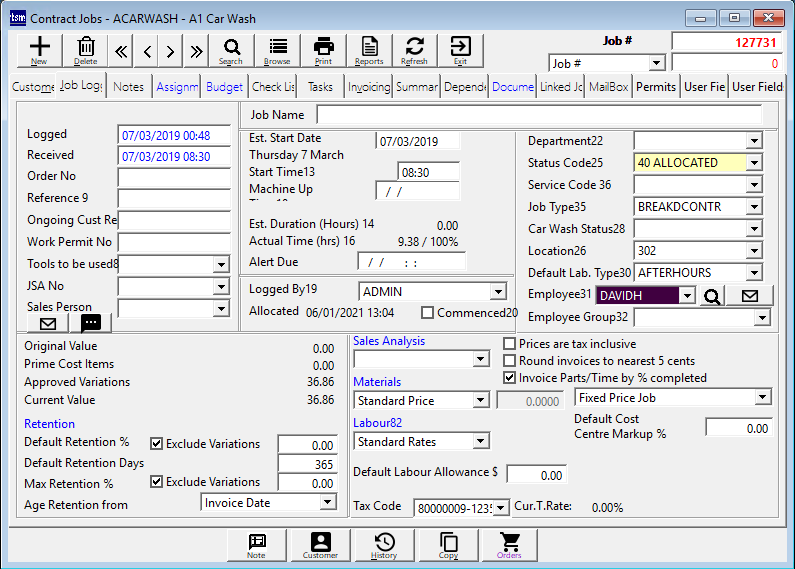Image resolution: width=795 pixels, height=569 pixels.
Task: Click the Materials link label
Action: pos(377,382)
